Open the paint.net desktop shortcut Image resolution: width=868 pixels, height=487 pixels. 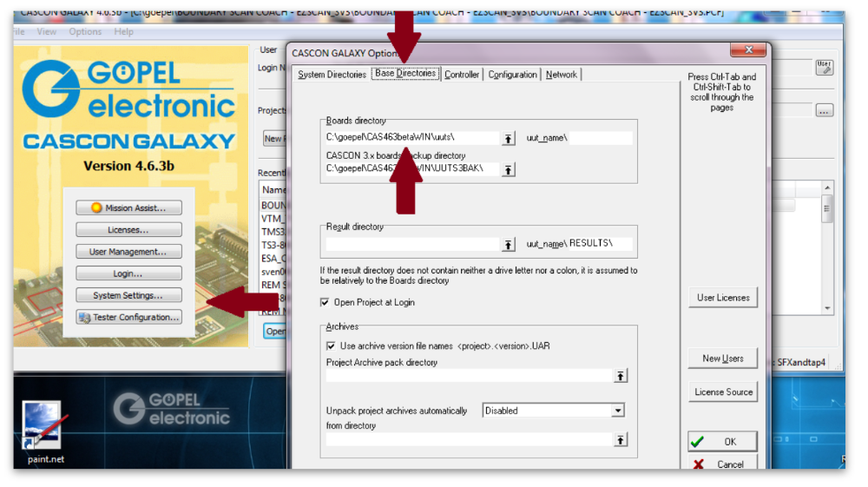(45, 433)
